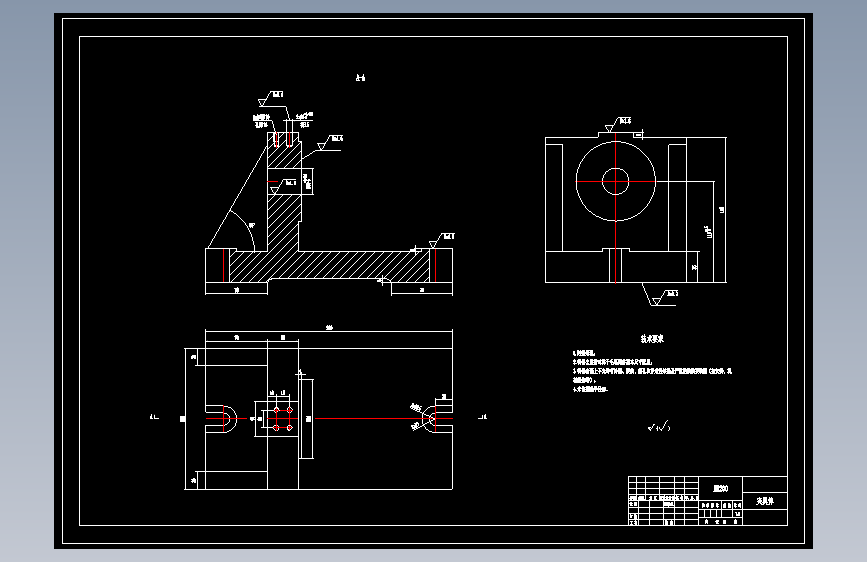
Task: Select the roughness symbol on top of the right view
Action: (x=618, y=124)
